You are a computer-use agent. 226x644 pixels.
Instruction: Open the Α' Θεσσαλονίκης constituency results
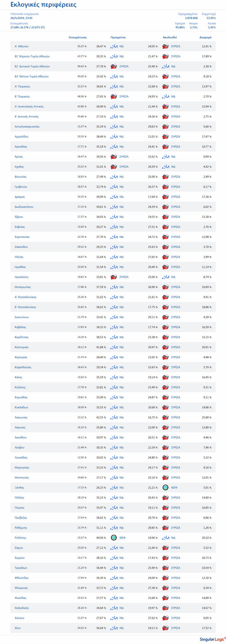26,297
